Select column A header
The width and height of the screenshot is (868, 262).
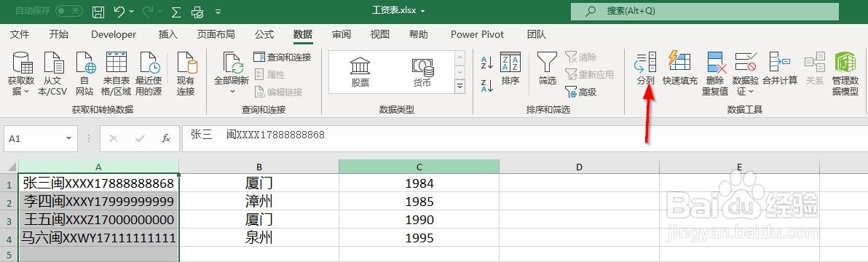(x=98, y=167)
